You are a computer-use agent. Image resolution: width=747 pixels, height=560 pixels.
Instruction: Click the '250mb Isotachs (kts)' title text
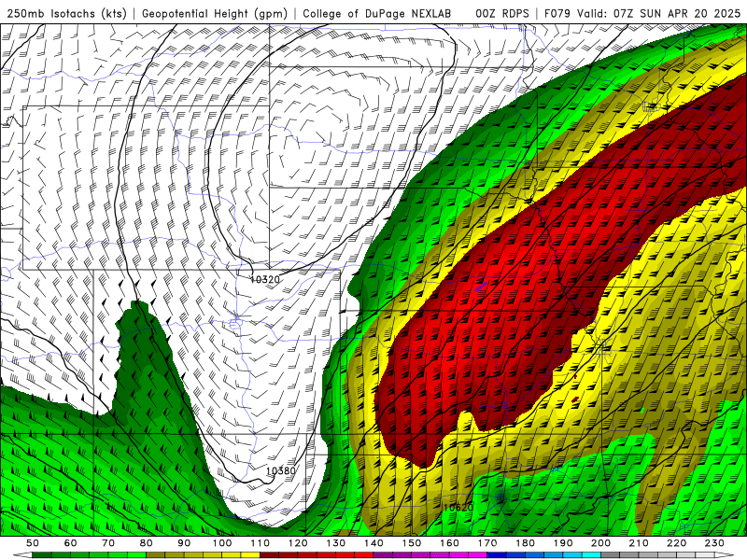(x=67, y=13)
